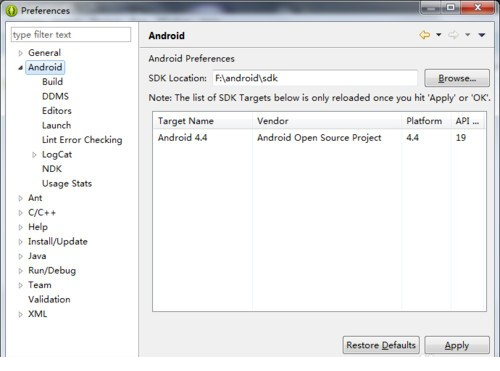
Task: Click the Browse... button
Action: pos(457,78)
